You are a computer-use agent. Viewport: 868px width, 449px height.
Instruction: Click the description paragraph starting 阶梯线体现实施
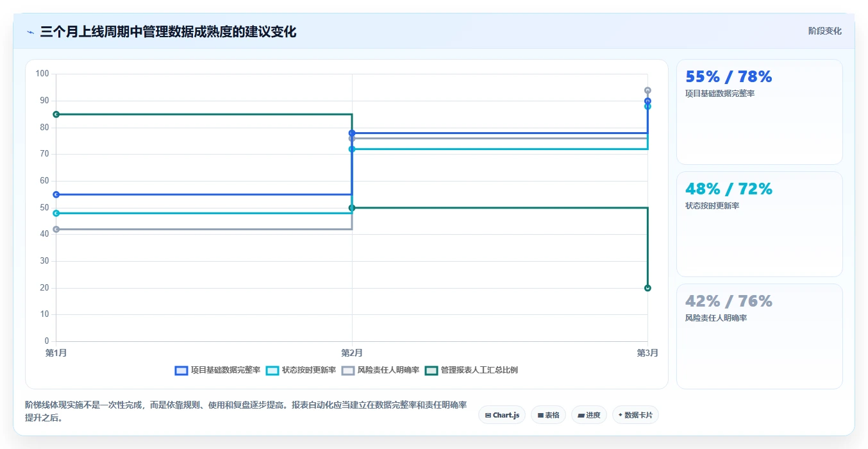[246, 411]
